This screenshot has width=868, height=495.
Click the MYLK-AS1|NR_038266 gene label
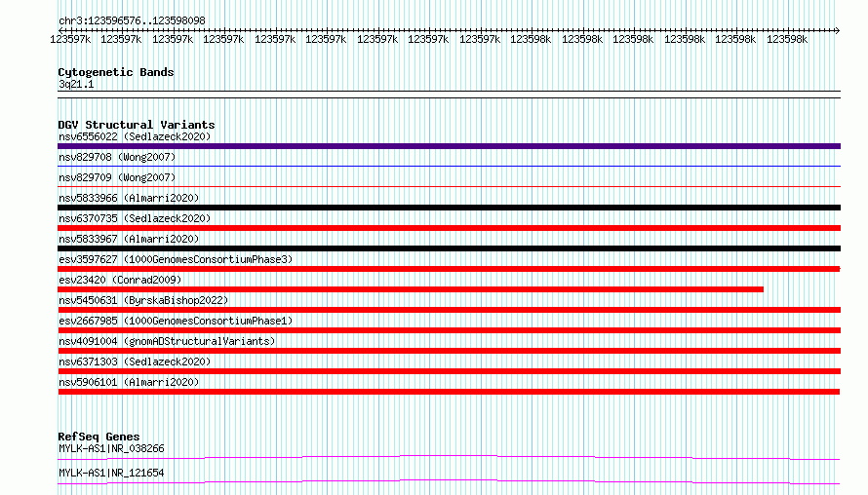(111, 448)
